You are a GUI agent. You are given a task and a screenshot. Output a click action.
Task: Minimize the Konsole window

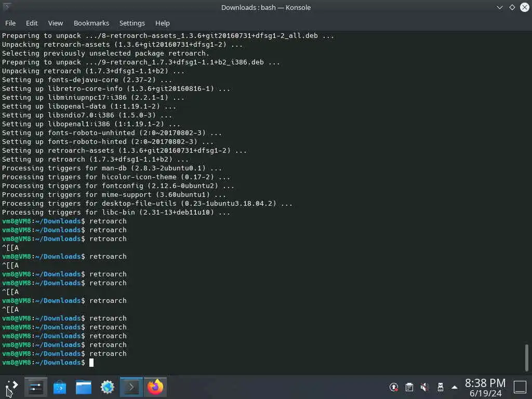499,7
